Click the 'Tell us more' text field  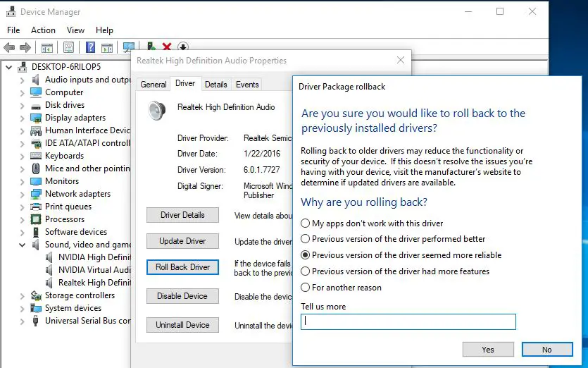[408, 321]
